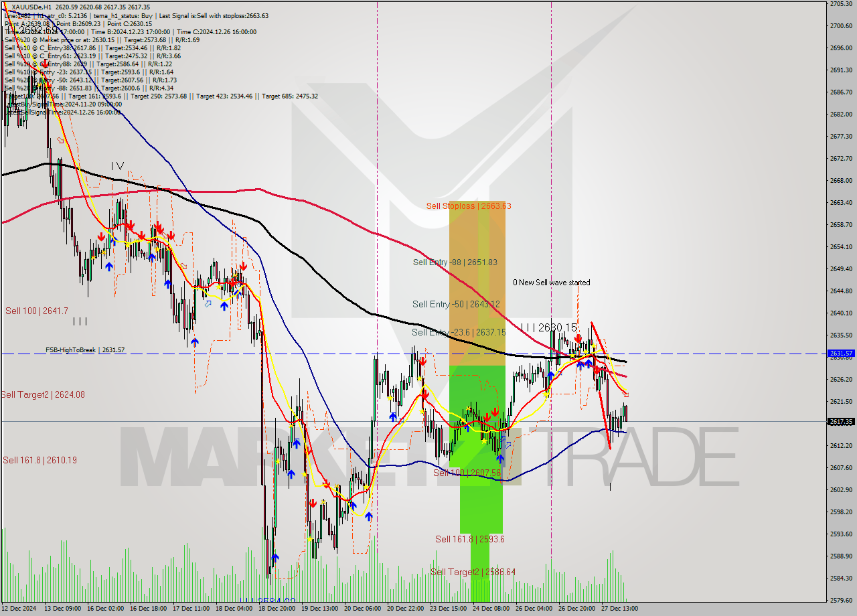Select the 'Sell Entry -50 | 2643.12' label
This screenshot has width=857, height=616.
(x=456, y=304)
